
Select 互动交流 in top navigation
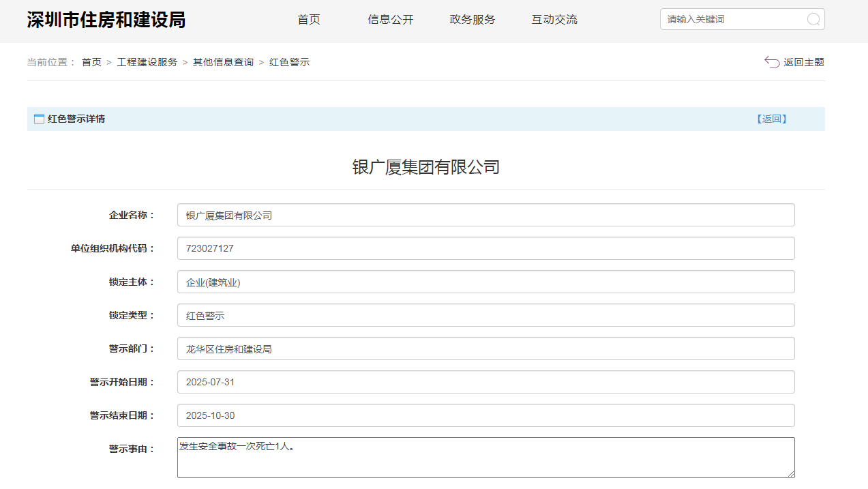point(554,20)
